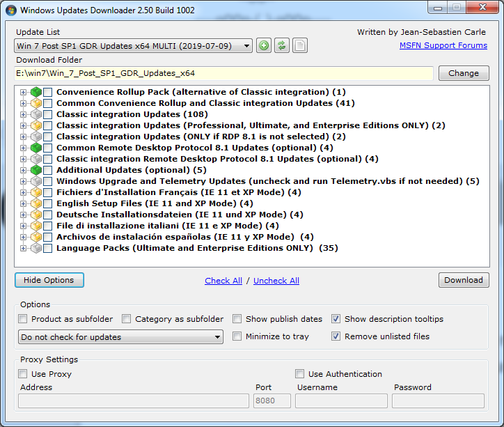Click gray cube icon of Classic integration Updates (108)
Screen dimensions: 504x427
tap(36, 114)
